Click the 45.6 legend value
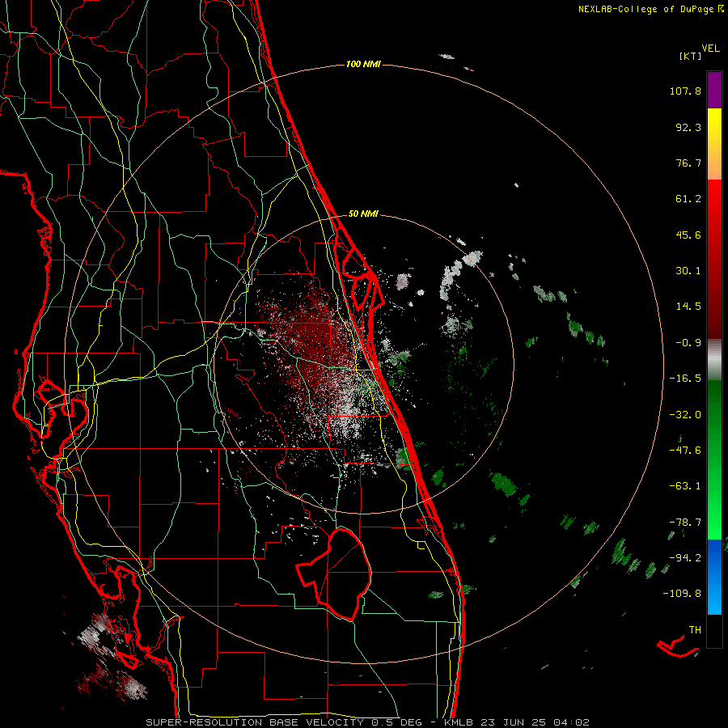The height and width of the screenshot is (728, 728). 688,235
